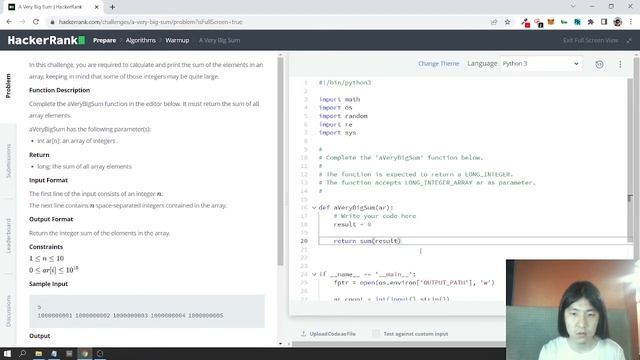Click the address bar URL
This screenshot has width=640, height=360.
point(151,22)
